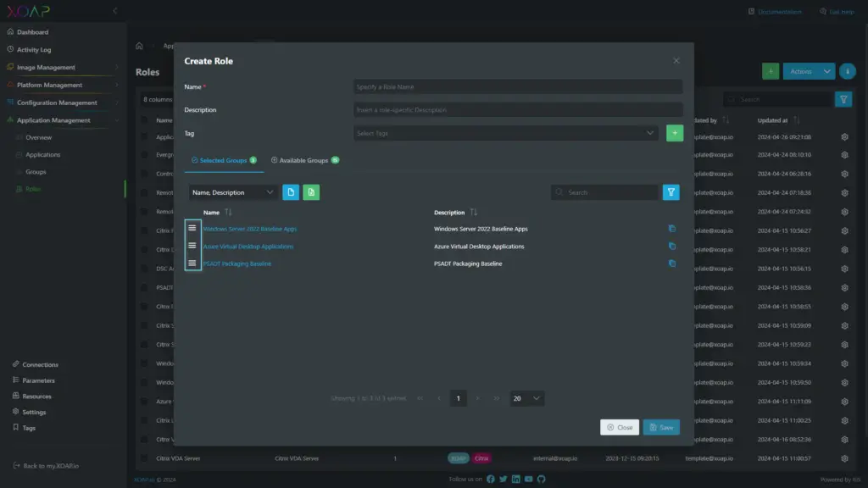Viewport: 868px width, 488px height.
Task: Click the copy icon for PSADT Packaging Baseline
Action: tap(672, 263)
